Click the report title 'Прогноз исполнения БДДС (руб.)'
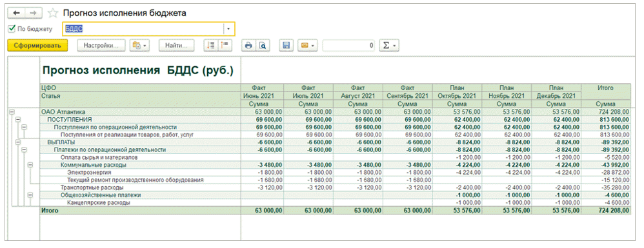This screenshot has height=248, width=644. (x=138, y=70)
